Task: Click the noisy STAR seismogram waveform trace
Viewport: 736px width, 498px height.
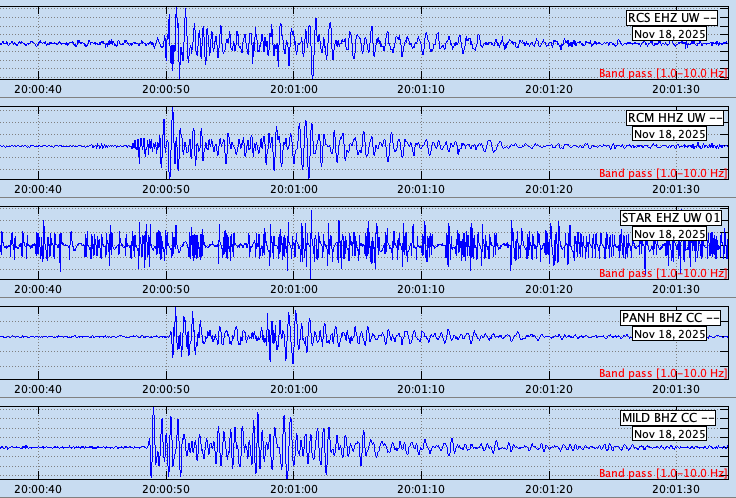Action: pyautogui.click(x=364, y=245)
